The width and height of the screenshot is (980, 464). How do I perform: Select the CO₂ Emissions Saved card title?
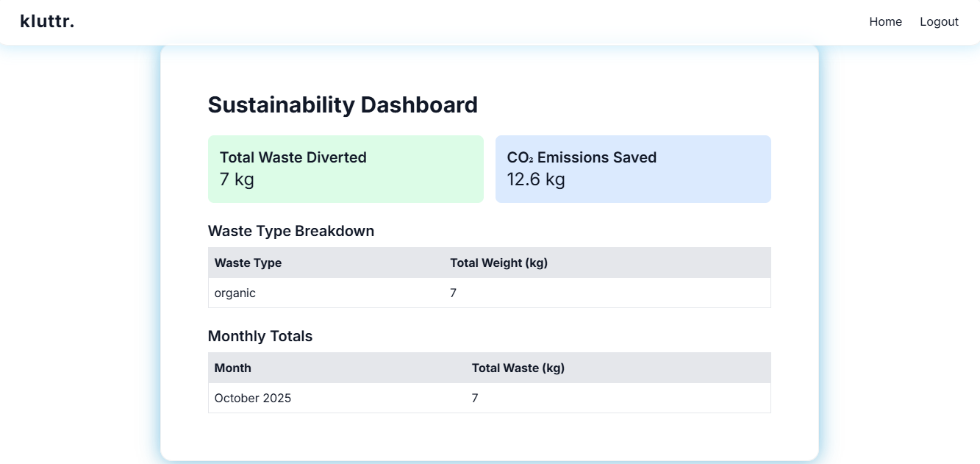(582, 157)
